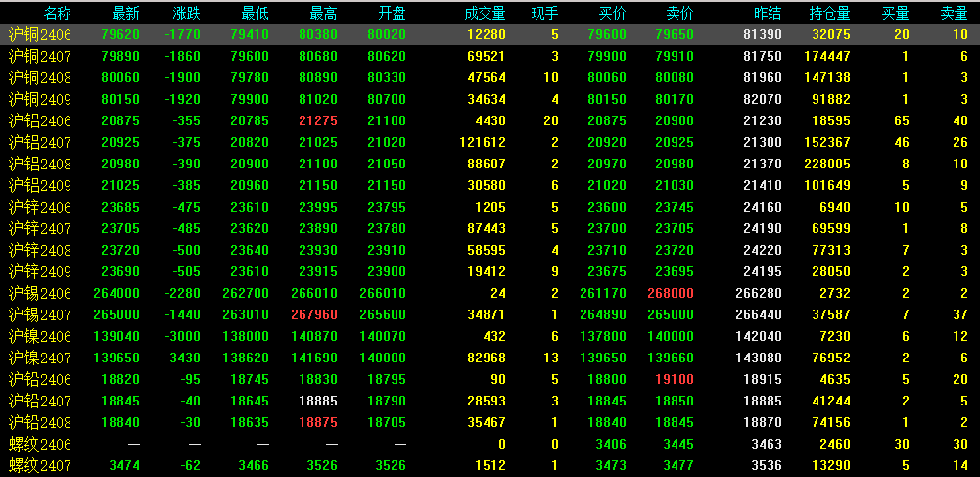This screenshot has height=477, width=980.
Task: Select the 沪锌2408 contract name
Action: 39,250
